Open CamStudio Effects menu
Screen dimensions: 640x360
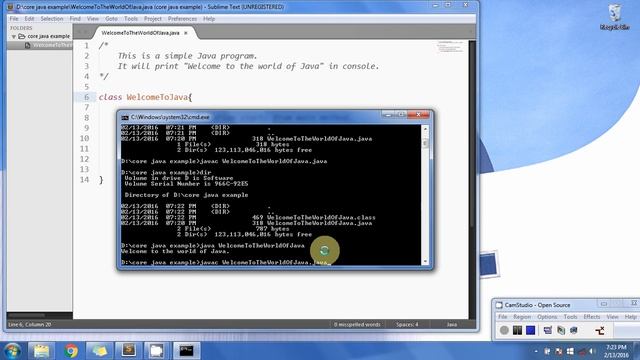click(591, 317)
